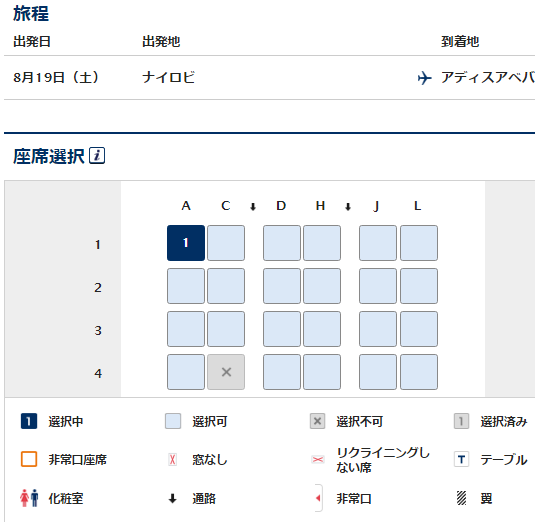Screen dimensions: 535x522
Task: Choose seat 1L in the first row
Action: point(419,243)
